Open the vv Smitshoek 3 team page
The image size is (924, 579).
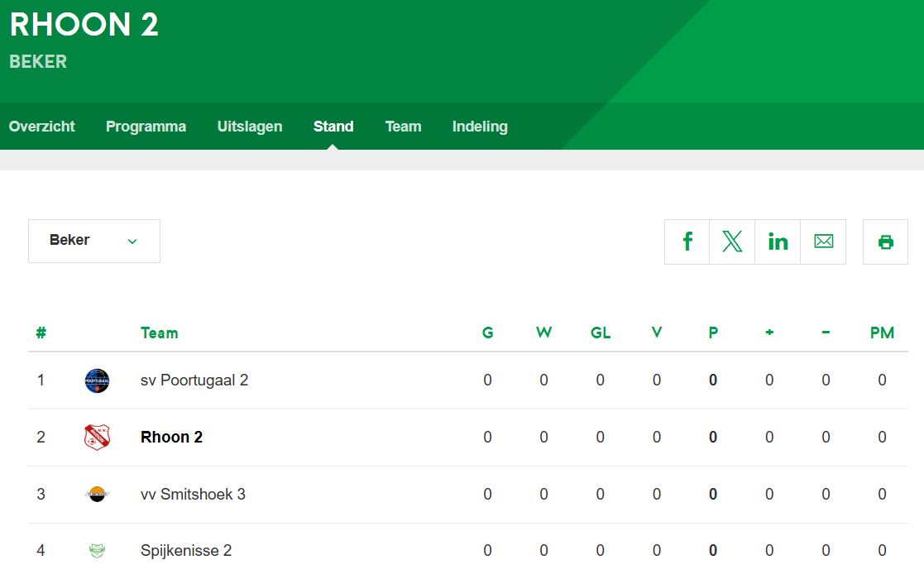pos(193,494)
